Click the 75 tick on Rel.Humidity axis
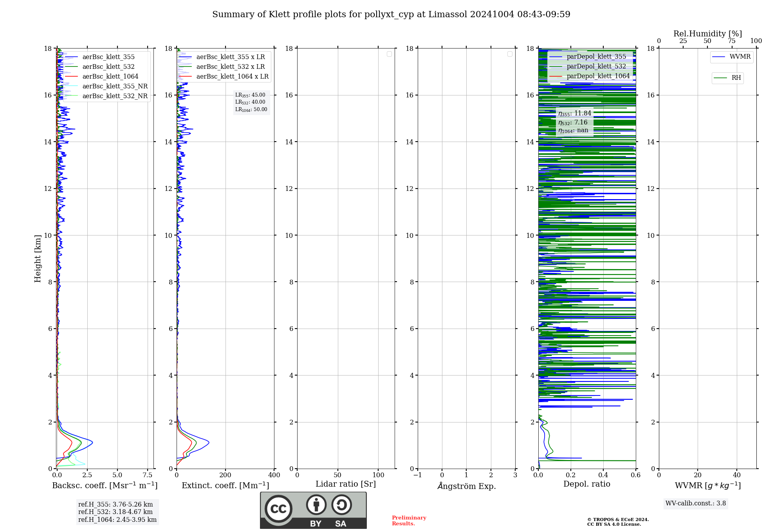 coord(732,41)
